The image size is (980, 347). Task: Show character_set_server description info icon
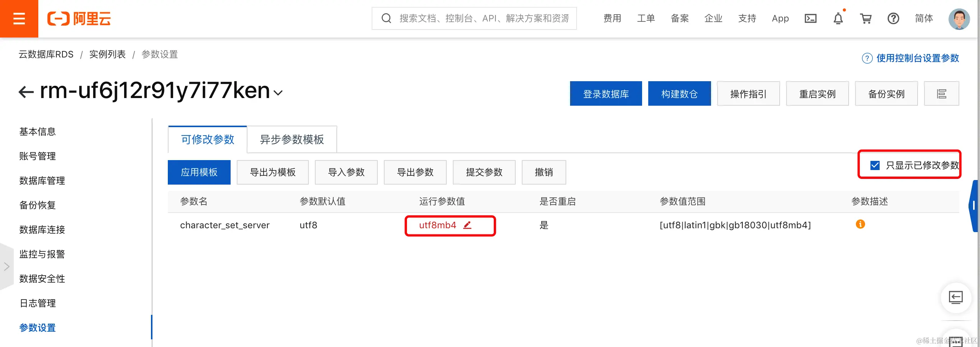[860, 224]
